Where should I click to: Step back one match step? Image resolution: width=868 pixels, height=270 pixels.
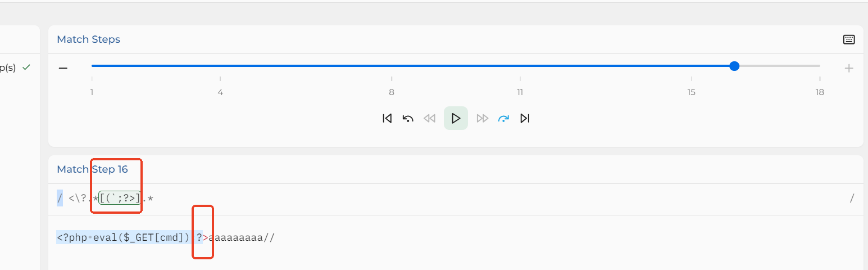pos(408,118)
